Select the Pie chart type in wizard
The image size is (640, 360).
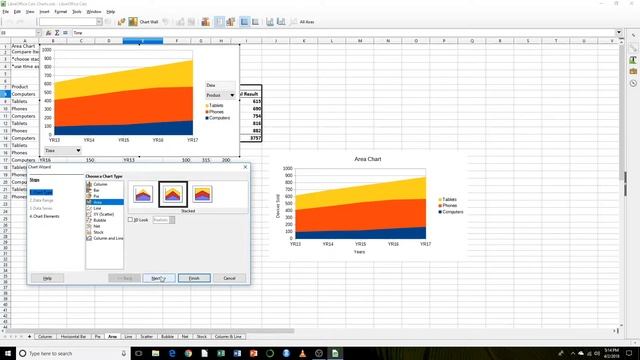coord(104,196)
